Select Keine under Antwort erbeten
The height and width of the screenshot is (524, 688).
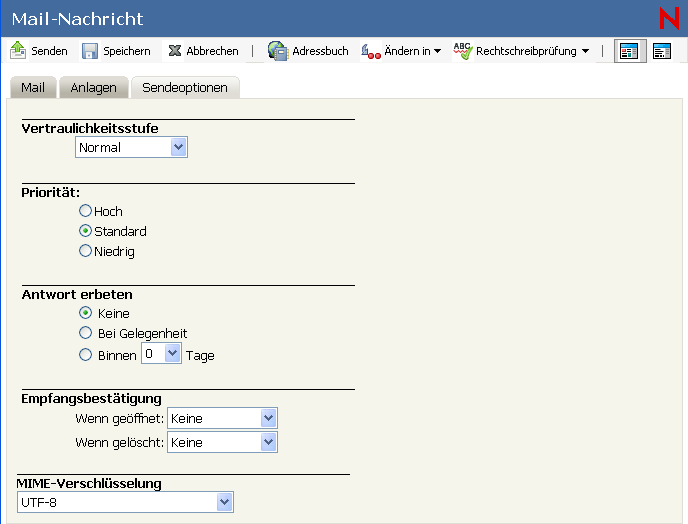click(85, 313)
